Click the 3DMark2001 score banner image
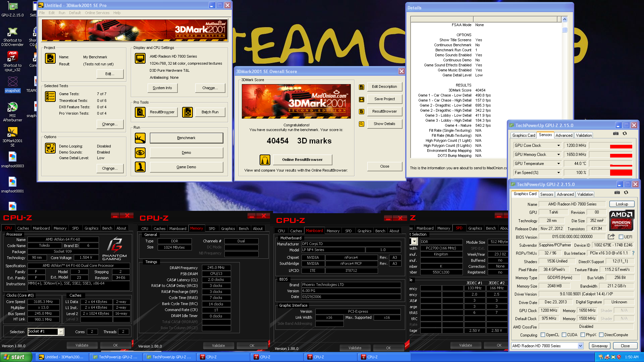This screenshot has width=644, height=362. pos(296,102)
